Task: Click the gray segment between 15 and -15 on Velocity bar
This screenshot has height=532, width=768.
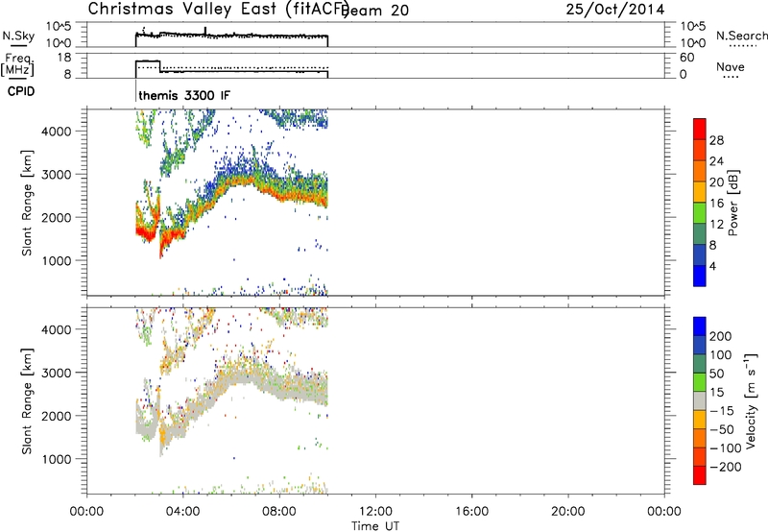Action: 700,400
